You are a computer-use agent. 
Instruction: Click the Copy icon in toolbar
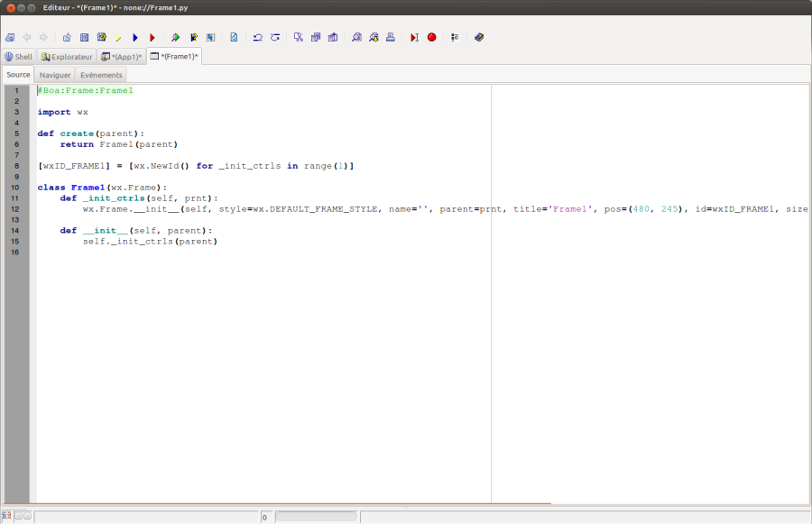[316, 38]
